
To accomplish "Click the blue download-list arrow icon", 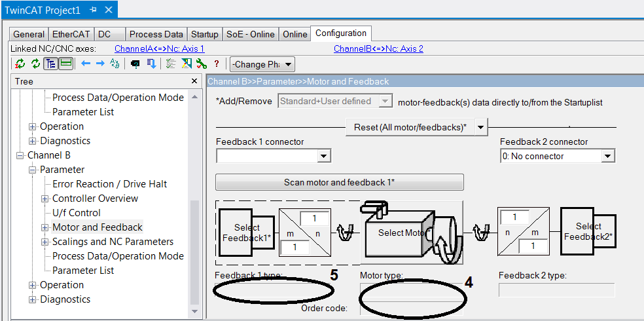I will pyautogui.click(x=151, y=64).
